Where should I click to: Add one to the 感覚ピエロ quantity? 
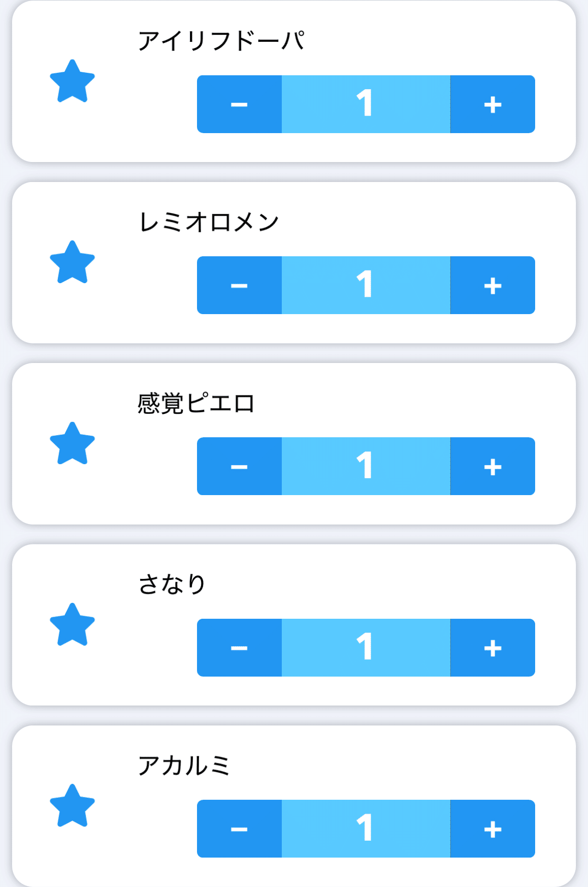pyautogui.click(x=492, y=466)
